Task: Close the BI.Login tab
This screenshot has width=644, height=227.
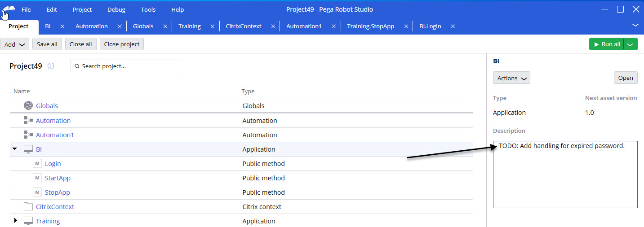Action: coord(453,26)
